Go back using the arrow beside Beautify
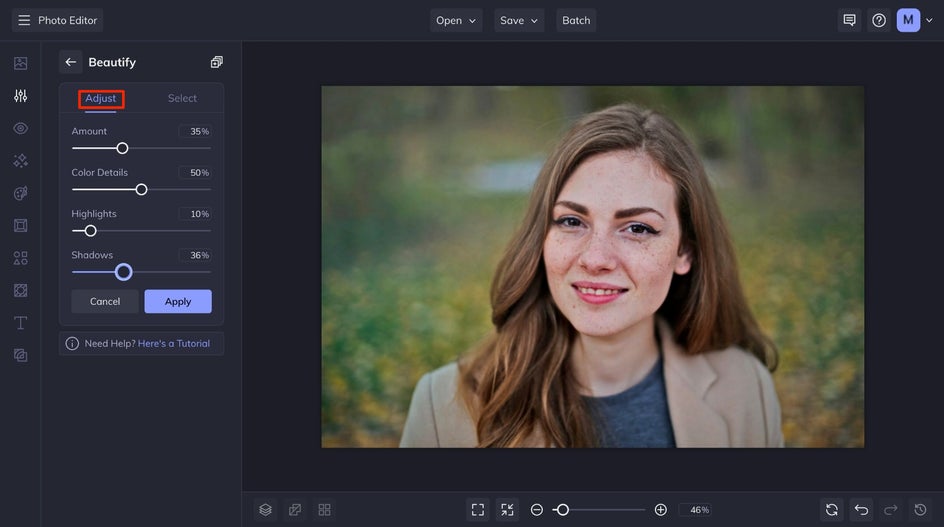 (x=70, y=62)
